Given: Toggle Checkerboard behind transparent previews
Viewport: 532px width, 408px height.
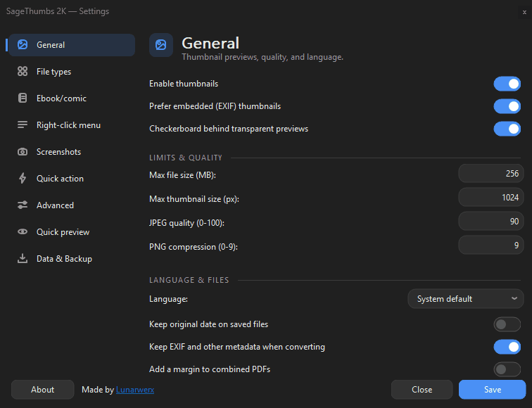Looking at the screenshot, I should (x=507, y=129).
